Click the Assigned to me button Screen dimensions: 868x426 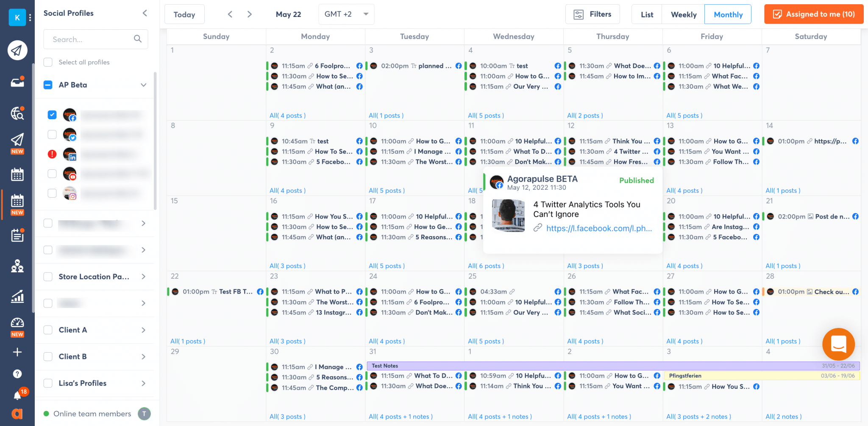click(x=813, y=14)
